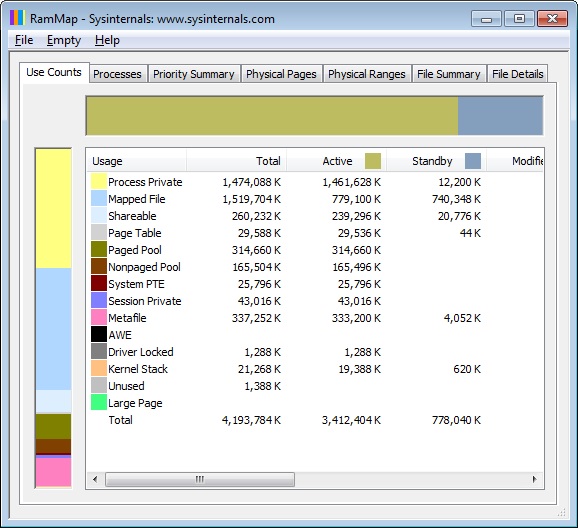The width and height of the screenshot is (578, 528).
Task: Click the Modified column header
Action: (515, 161)
